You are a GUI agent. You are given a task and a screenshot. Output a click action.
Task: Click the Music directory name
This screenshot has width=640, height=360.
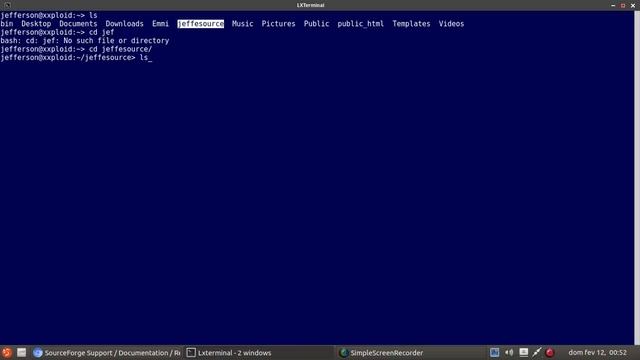[x=242, y=24]
